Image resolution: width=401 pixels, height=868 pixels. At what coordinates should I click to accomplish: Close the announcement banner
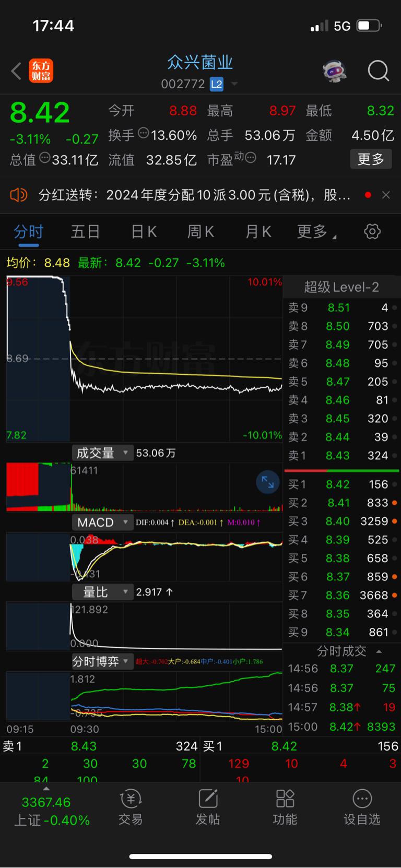click(386, 195)
